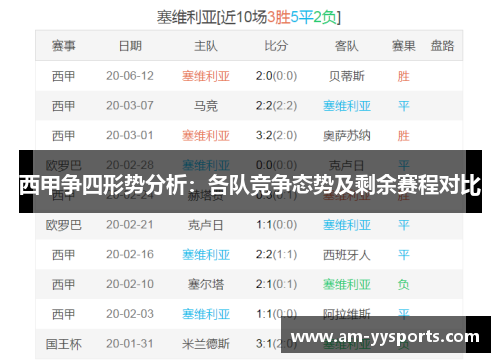Select the date 20-02-16
The height and width of the screenshot is (362, 500).
[130, 254]
